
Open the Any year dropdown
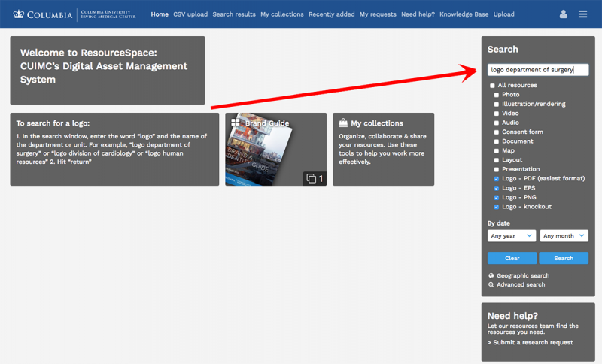[512, 236]
